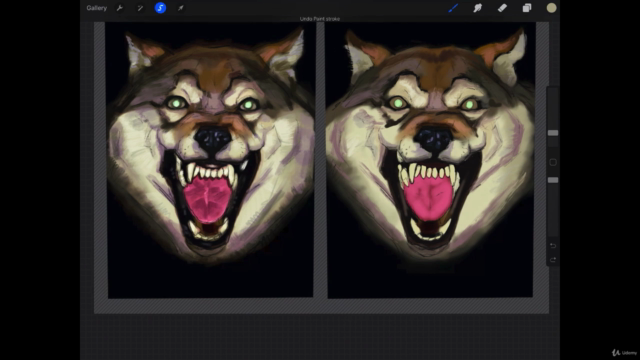Select the Smudge tool
The height and width of the screenshot is (360, 640).
click(478, 8)
